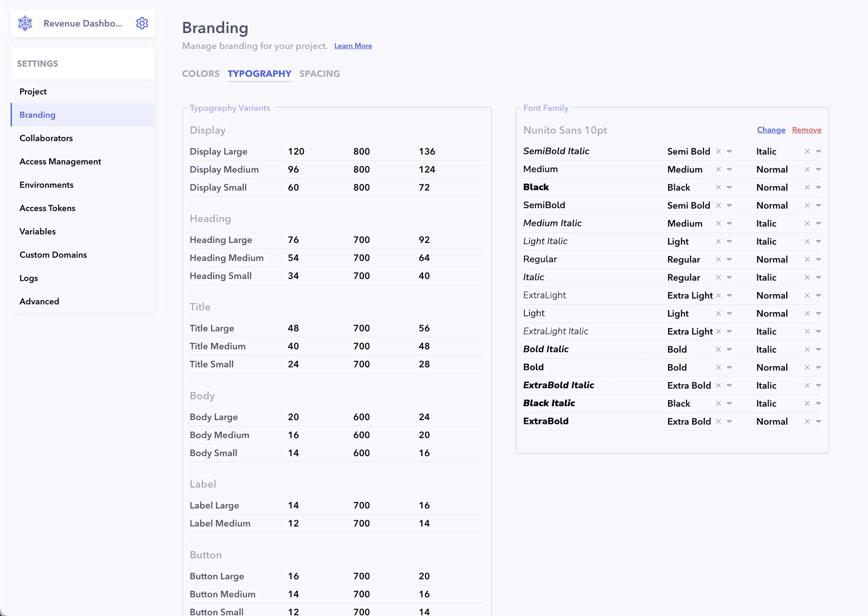Viewport: 868px width, 616px height.
Task: Click the Learn More link
Action: pos(353,46)
